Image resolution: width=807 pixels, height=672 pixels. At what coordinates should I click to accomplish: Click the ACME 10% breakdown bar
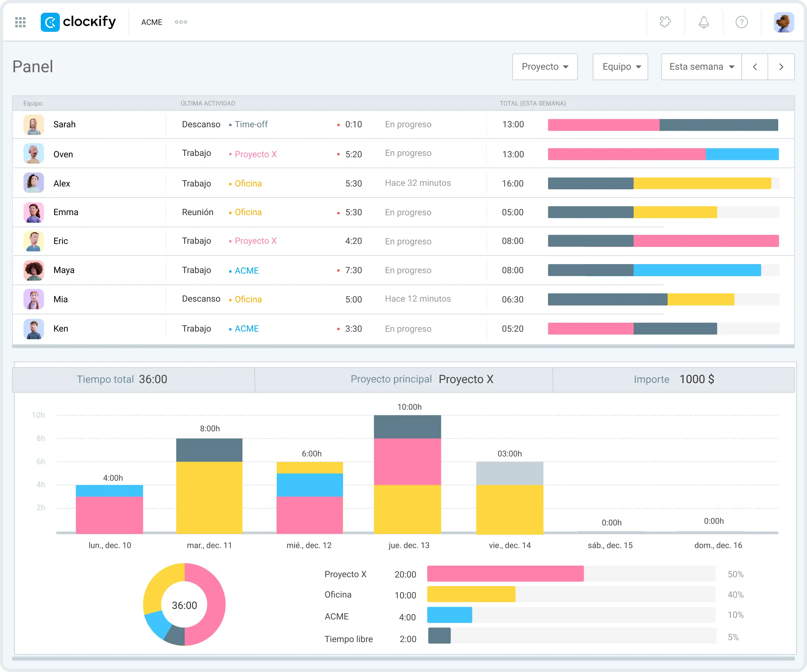(x=571, y=615)
